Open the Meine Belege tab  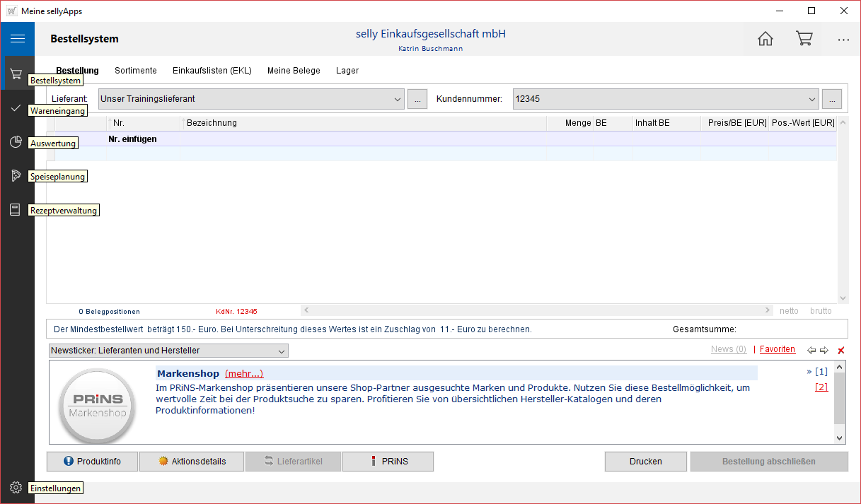click(x=294, y=71)
